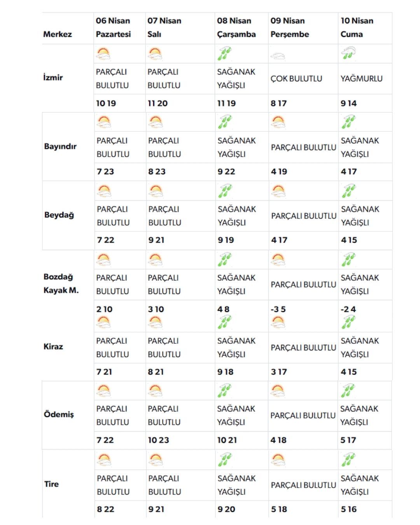This screenshot has height=525, width=420.
Task: Click İzmir's rain shower icon for 08 Nisan
Action: [224, 54]
